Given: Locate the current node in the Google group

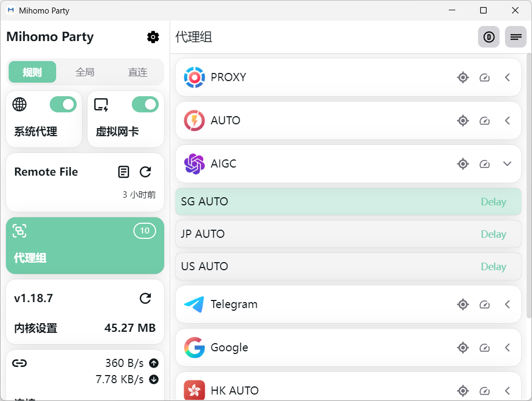Looking at the screenshot, I should point(463,347).
